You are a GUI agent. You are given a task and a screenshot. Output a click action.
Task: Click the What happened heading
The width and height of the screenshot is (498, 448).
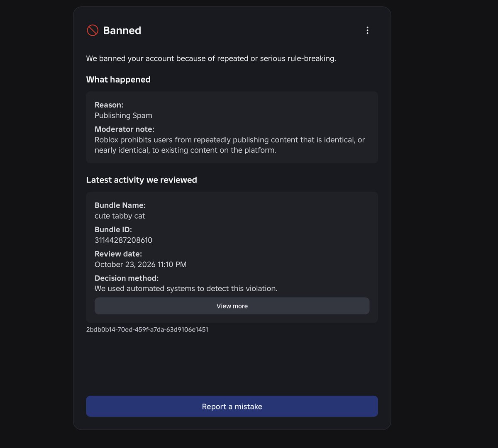[x=118, y=80]
